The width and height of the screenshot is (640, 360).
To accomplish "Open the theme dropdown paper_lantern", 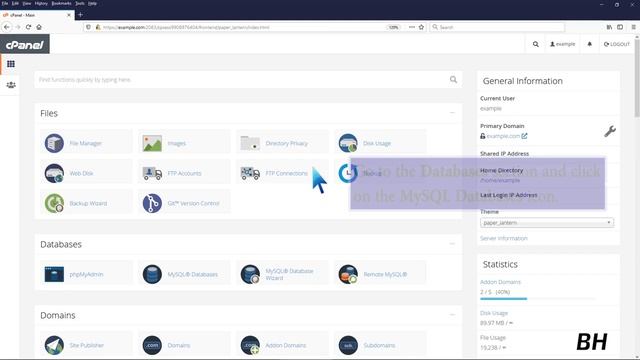I will coord(547,223).
